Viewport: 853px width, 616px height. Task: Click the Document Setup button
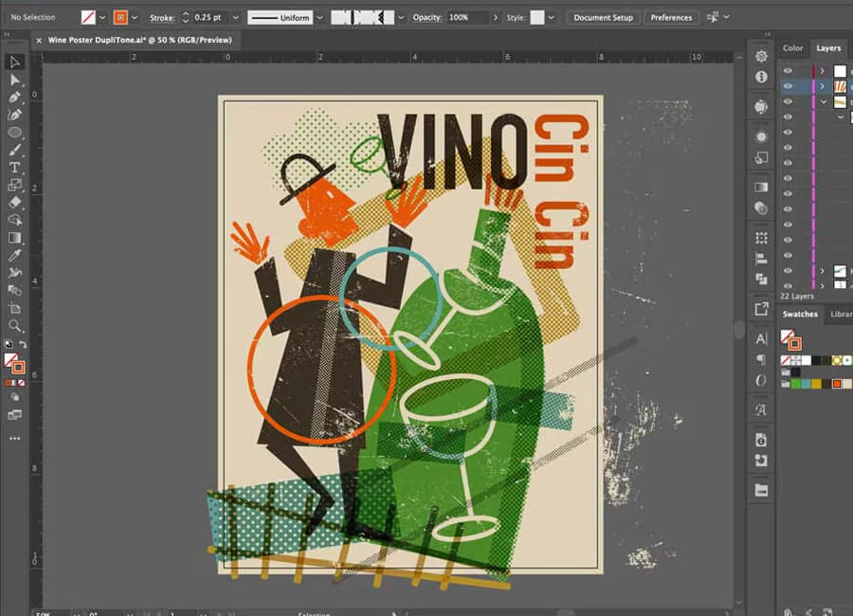click(x=603, y=18)
